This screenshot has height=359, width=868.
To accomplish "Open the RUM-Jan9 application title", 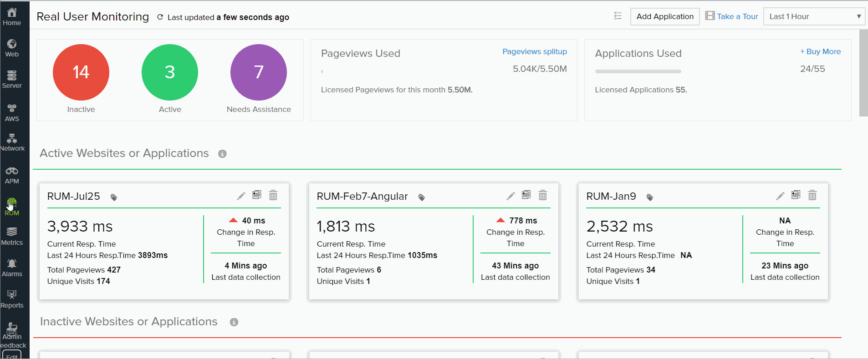I will tap(611, 196).
